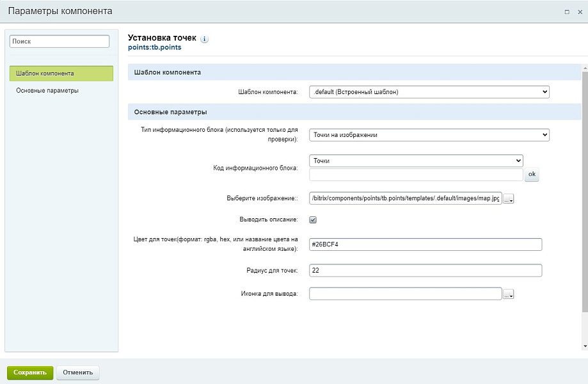
Task: Click the empty block code text field
Action: pyautogui.click(x=416, y=175)
